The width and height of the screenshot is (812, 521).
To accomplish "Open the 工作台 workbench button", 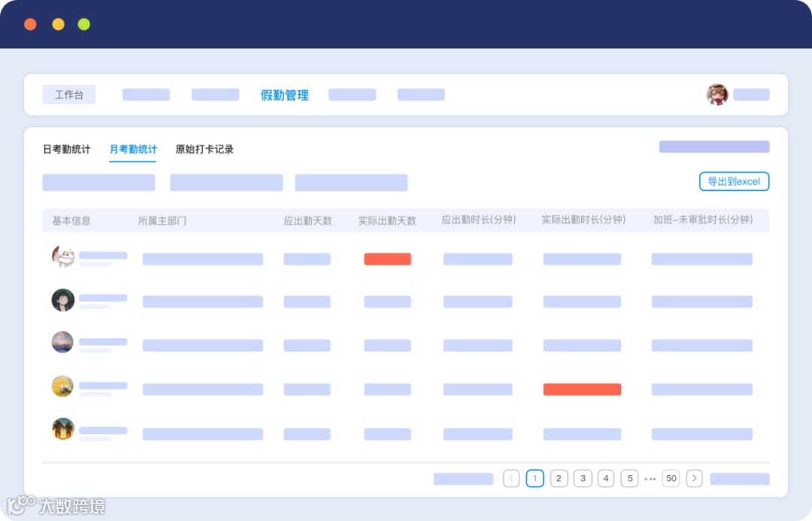I will 69,95.
